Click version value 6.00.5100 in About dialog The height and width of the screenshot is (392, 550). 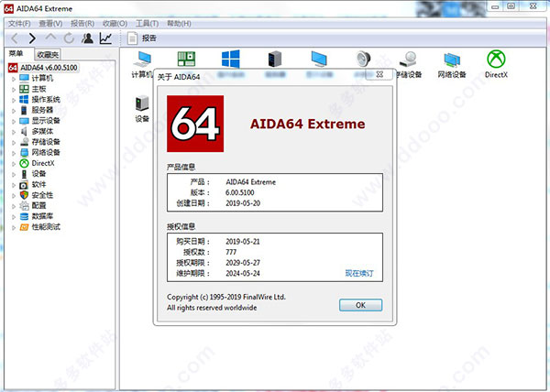click(x=240, y=192)
